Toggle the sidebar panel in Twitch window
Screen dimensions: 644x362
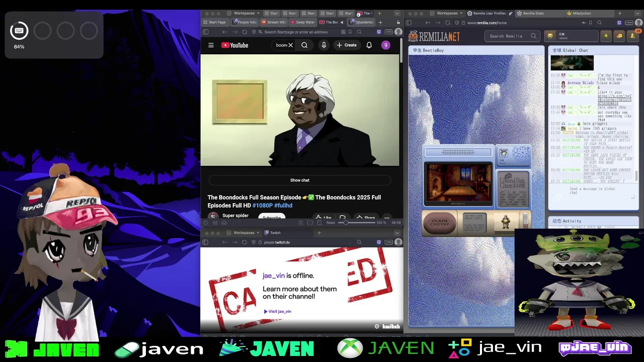click(x=205, y=242)
